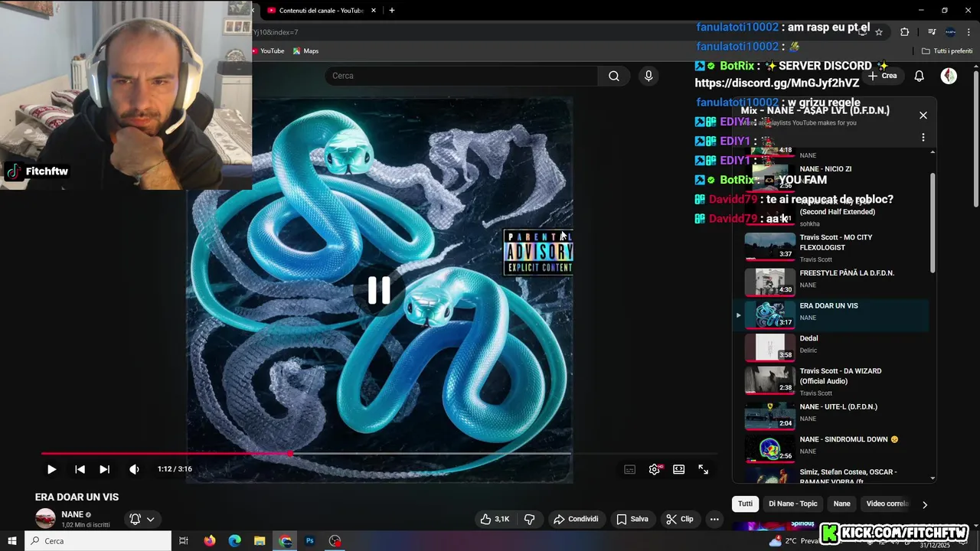Open NANE channel name link

[72, 514]
